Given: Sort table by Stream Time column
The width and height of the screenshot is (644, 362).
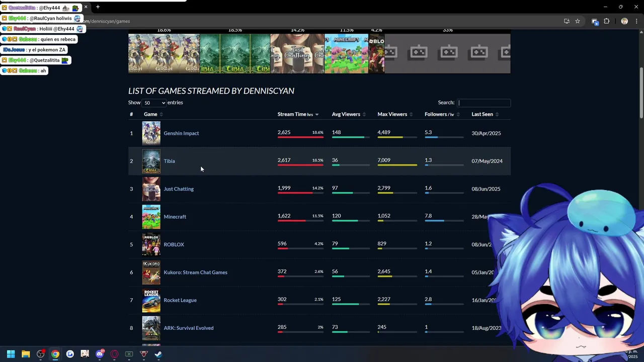Looking at the screenshot, I should [298, 114].
